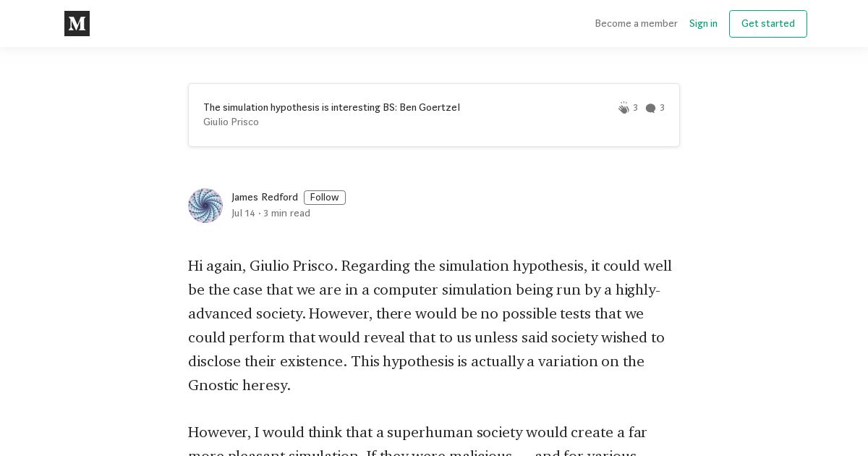
Task: Click the clap icon on parent story card
Action: pos(624,108)
